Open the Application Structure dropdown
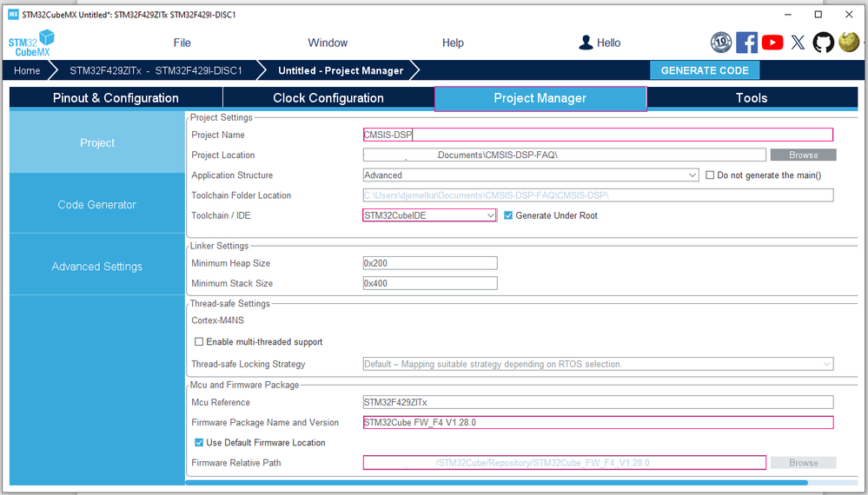This screenshot has height=495, width=868. tap(531, 175)
